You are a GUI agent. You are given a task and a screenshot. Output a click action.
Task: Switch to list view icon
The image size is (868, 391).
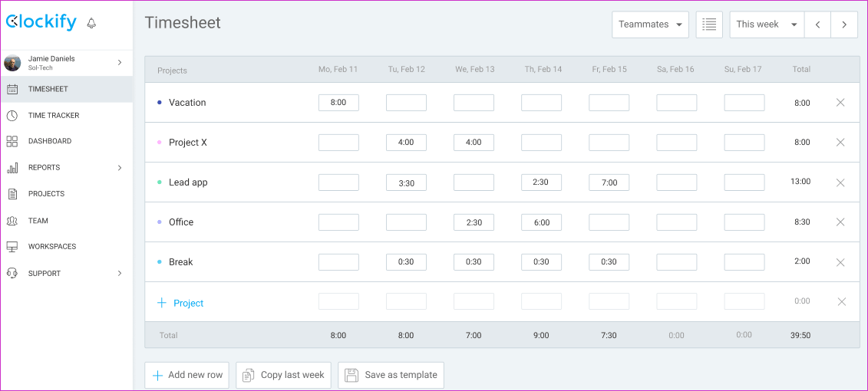click(x=709, y=25)
